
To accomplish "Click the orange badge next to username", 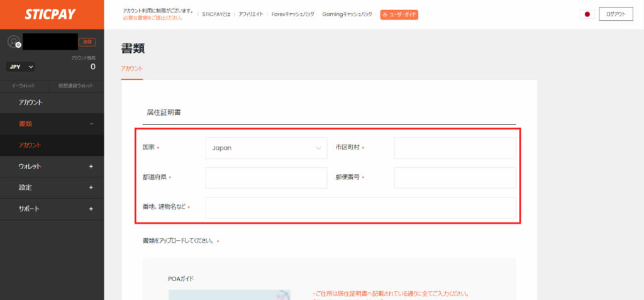I will tap(87, 42).
